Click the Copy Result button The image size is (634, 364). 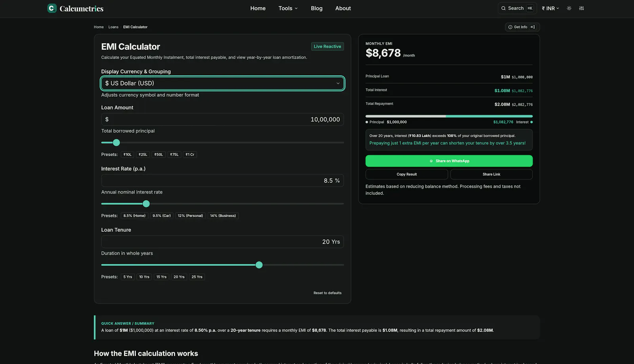coord(407,174)
